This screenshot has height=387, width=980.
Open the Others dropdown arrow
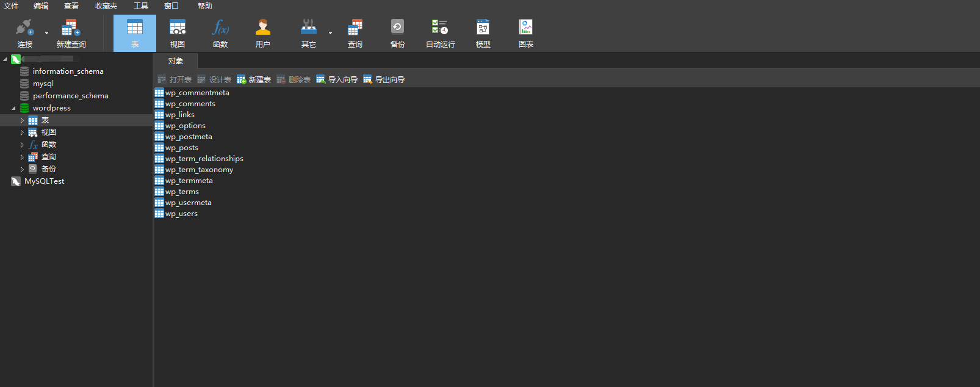click(330, 34)
